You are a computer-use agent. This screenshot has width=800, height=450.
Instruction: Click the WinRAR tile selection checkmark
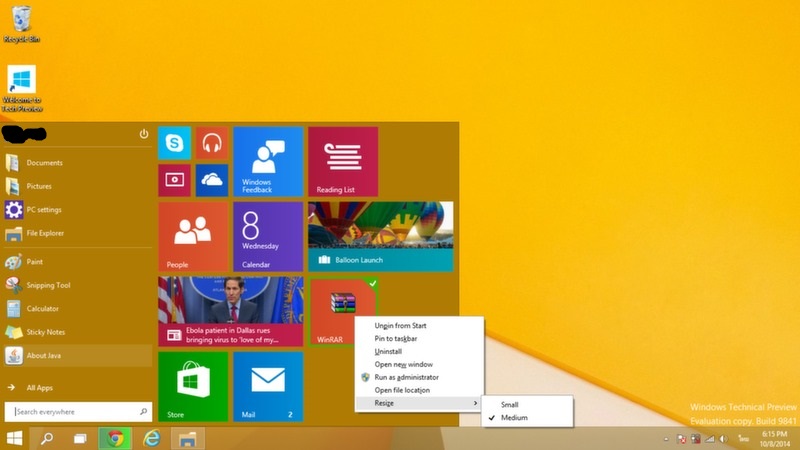[373, 284]
